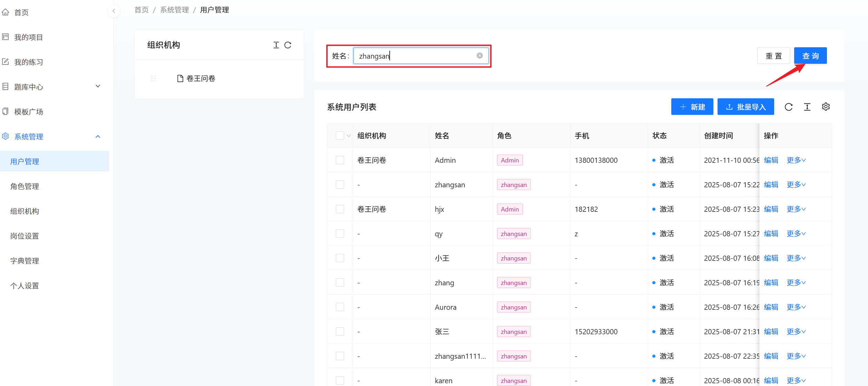Click the 新建 button
This screenshot has width=868, height=386.
point(692,107)
